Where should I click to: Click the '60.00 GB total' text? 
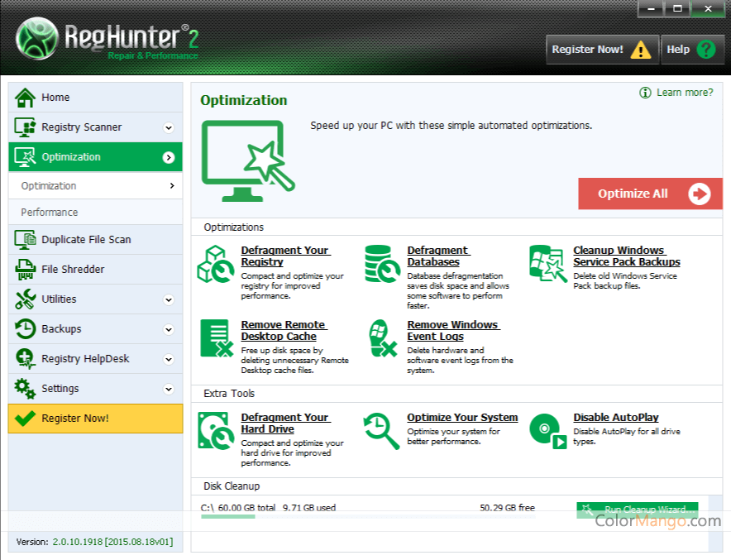[246, 508]
